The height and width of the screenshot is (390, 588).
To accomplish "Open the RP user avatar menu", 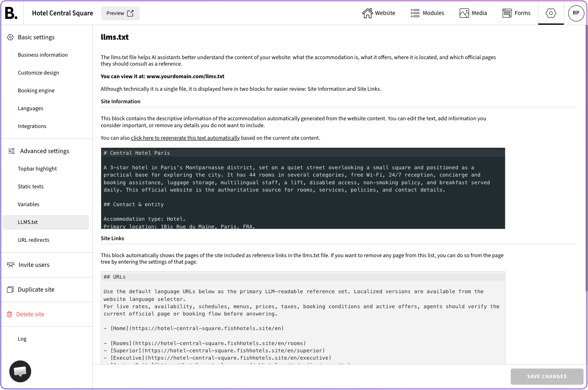I will pos(576,13).
